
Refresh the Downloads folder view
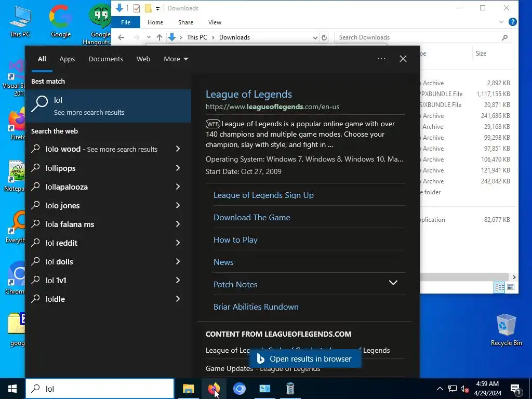click(x=324, y=37)
